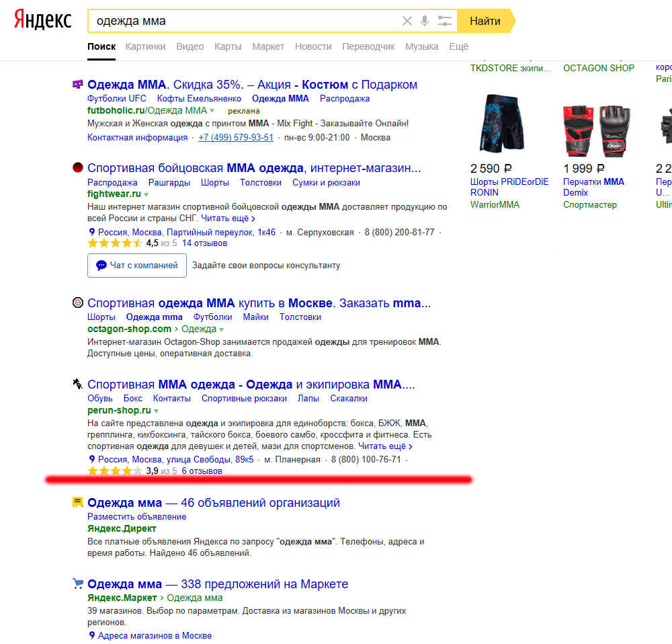
Task: Switch to the Музыка tab
Action: 422,46
